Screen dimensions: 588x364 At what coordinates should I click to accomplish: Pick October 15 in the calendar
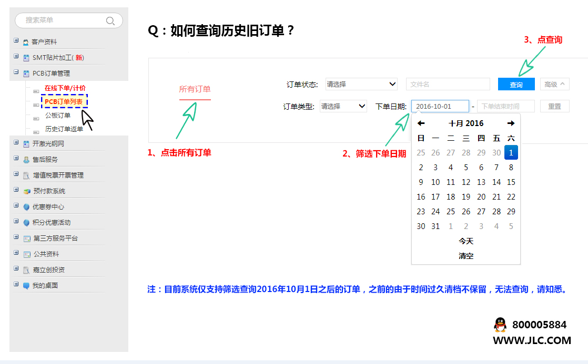[x=511, y=182]
